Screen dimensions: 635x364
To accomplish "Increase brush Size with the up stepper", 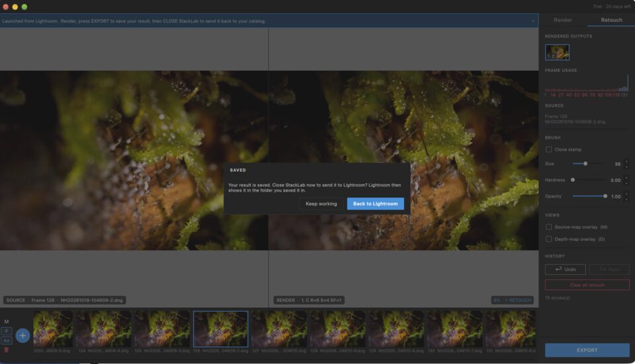I will click(x=626, y=161).
